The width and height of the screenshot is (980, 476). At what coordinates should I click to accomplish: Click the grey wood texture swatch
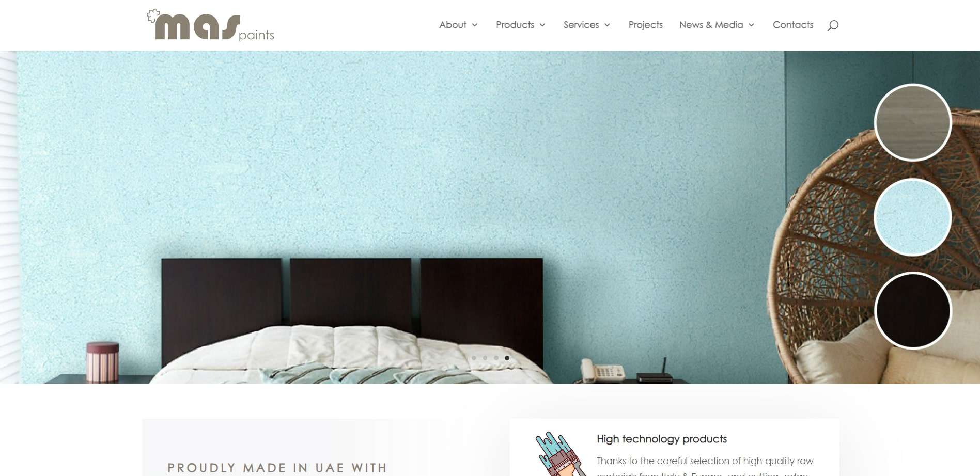913,122
